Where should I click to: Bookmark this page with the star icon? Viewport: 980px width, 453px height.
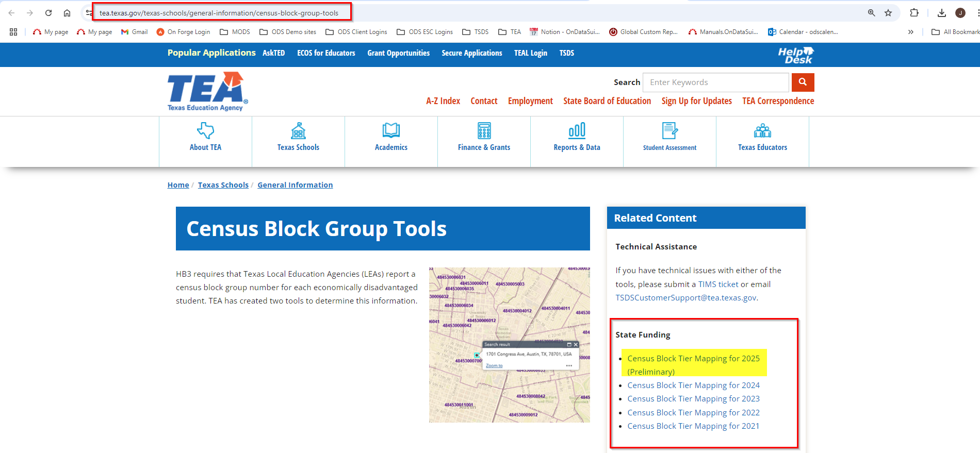click(888, 13)
